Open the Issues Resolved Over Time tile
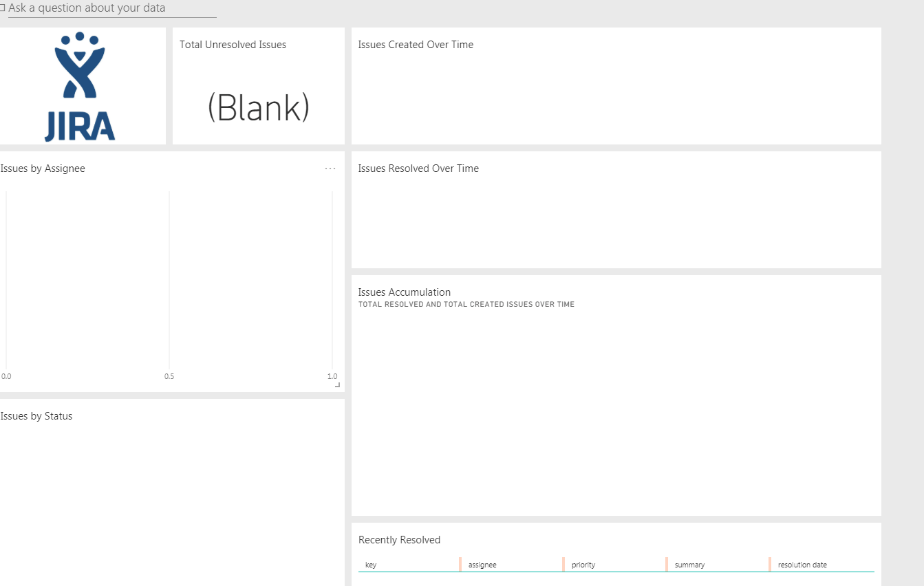 pos(616,210)
